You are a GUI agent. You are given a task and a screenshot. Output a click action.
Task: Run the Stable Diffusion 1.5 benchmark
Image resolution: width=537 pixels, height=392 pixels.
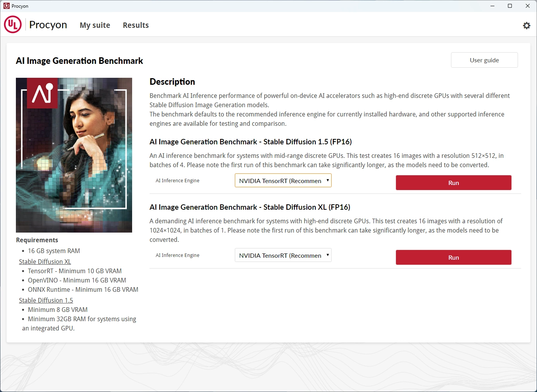click(x=453, y=183)
